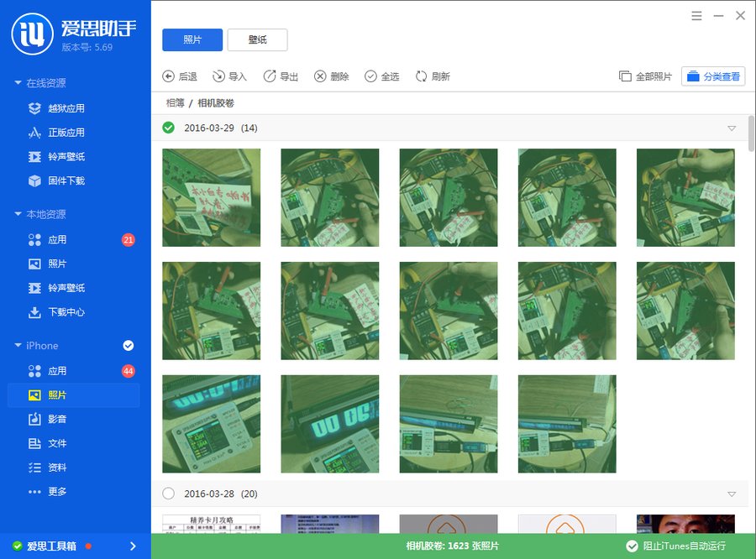Click the 刷新 refresh toolbar button
The height and width of the screenshot is (559, 756).
tap(433, 76)
